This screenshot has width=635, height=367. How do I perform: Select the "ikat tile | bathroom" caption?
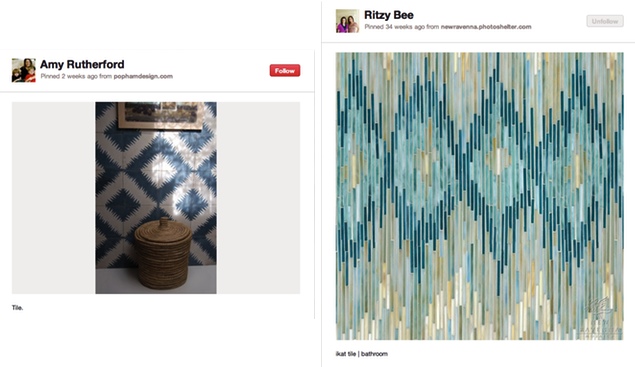point(362,354)
